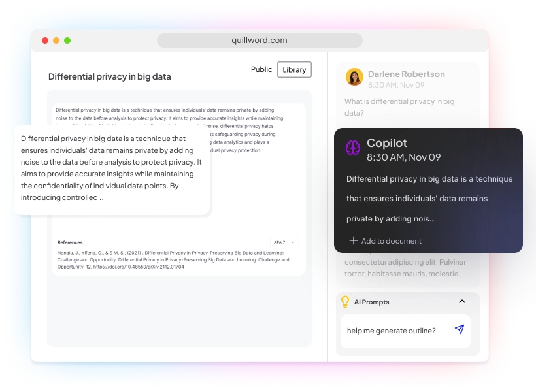Open the APA 7 citation style dropdown

pos(284,242)
